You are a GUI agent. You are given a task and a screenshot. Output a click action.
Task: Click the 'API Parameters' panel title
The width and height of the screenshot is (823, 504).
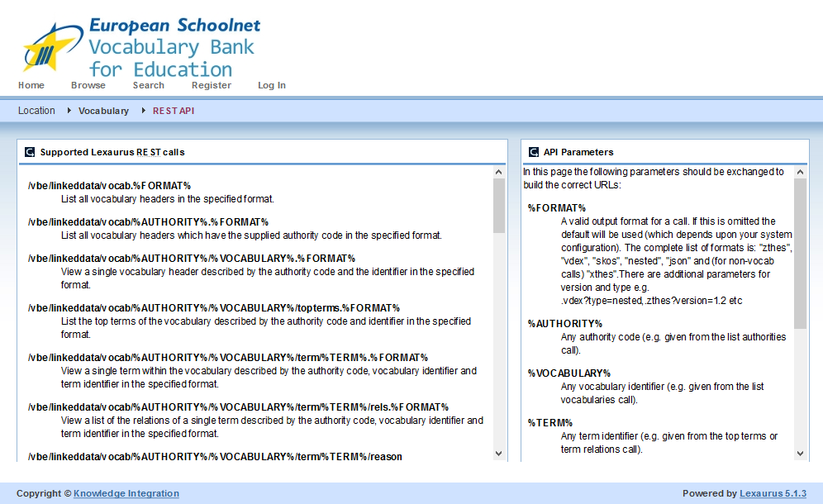pyautogui.click(x=578, y=152)
